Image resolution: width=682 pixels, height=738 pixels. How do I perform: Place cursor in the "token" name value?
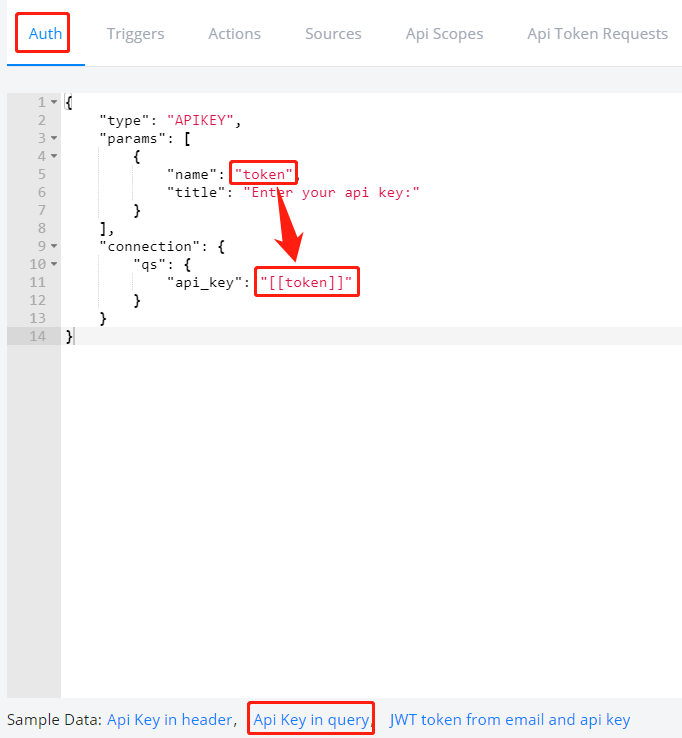coord(263,174)
